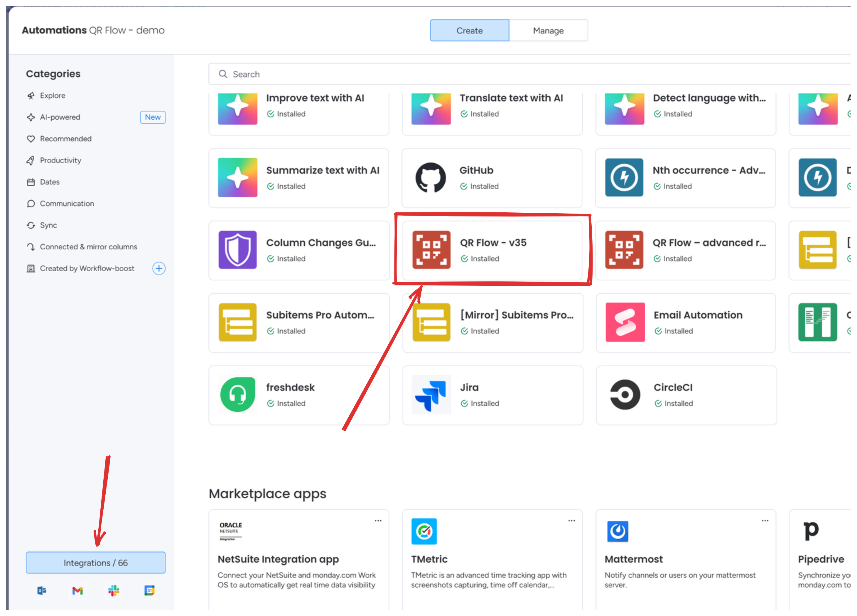Open the AI-powered category
This screenshot has height=616, width=857.
click(60, 117)
